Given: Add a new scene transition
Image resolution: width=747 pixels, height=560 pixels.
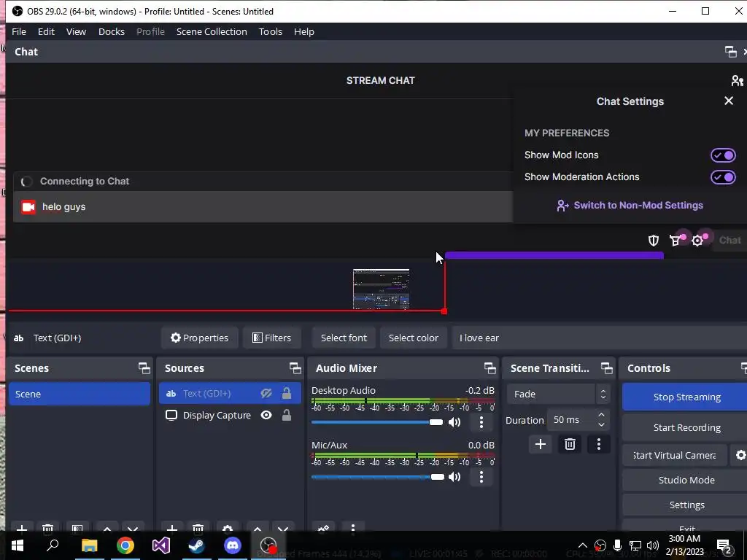Looking at the screenshot, I should click(x=541, y=444).
